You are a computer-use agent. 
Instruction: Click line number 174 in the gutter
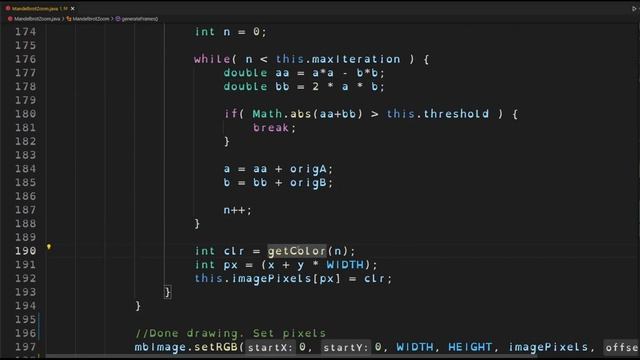(25, 32)
